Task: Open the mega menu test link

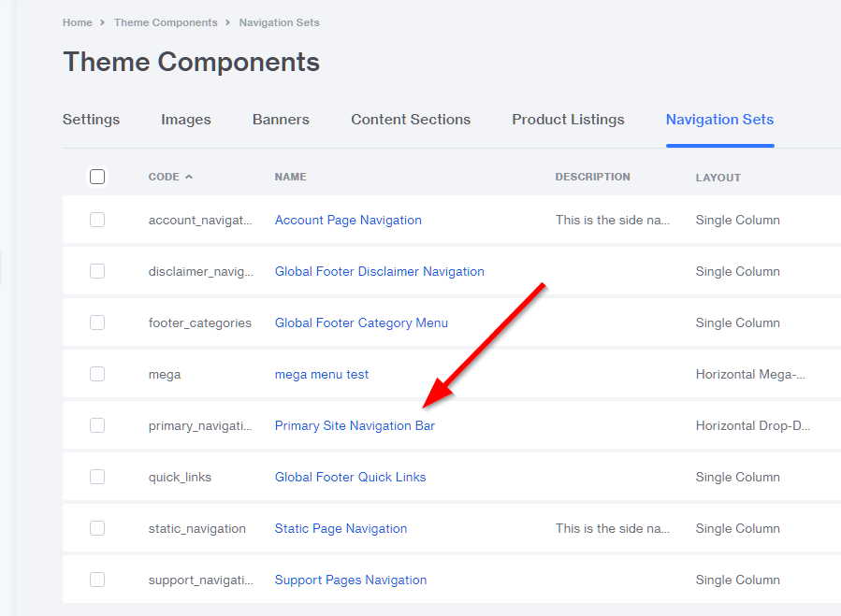Action: point(321,374)
